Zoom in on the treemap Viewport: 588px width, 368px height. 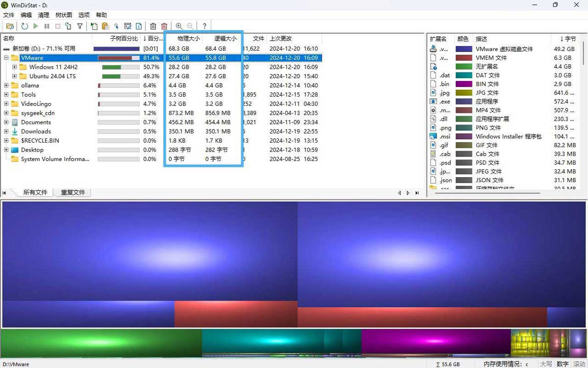tap(178, 26)
